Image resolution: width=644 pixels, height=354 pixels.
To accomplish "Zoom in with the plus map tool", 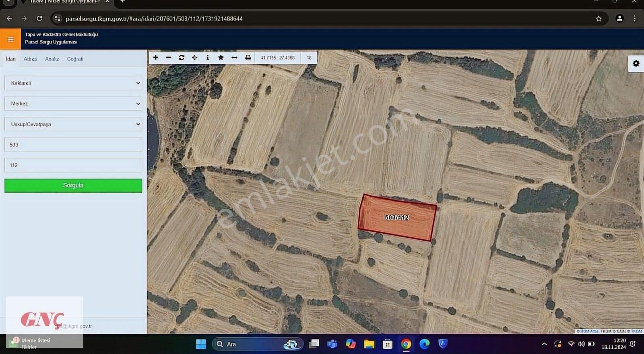I will [156, 58].
